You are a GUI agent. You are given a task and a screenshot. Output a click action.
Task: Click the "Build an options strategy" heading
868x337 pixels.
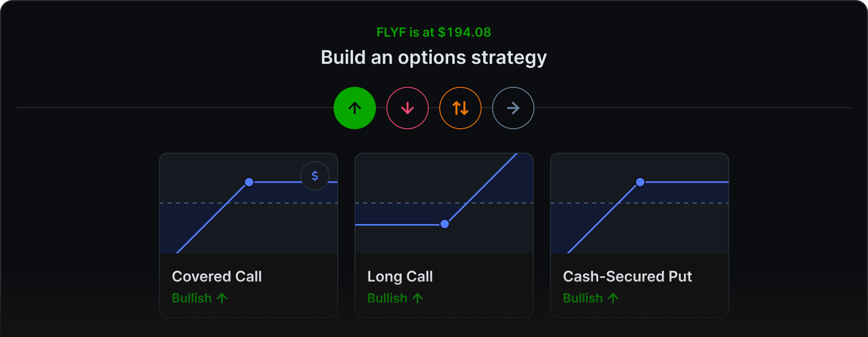pyautogui.click(x=433, y=58)
